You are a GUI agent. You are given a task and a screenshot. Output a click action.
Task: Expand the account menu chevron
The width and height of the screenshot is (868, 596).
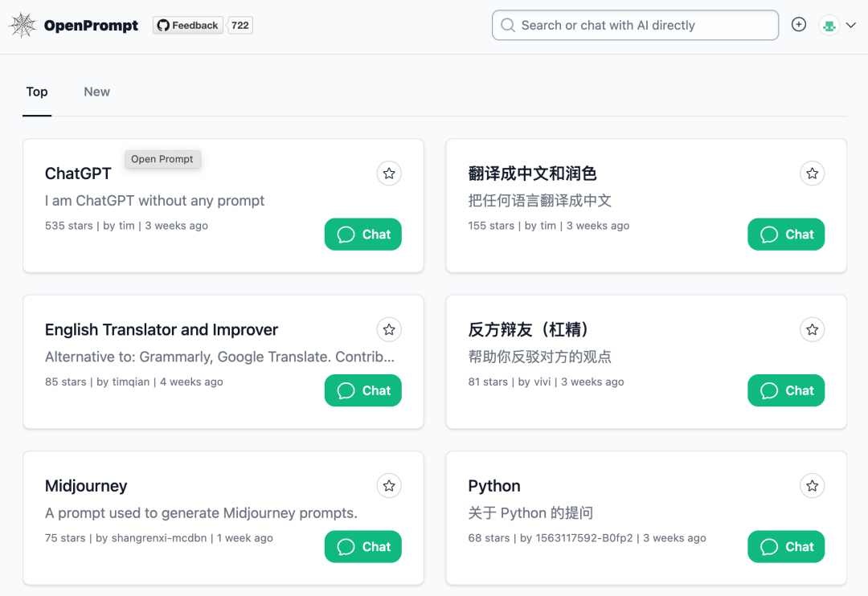click(851, 26)
